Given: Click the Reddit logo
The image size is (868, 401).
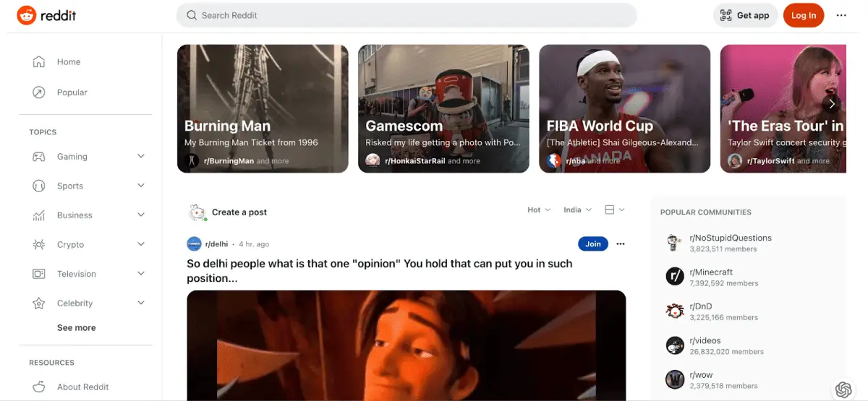Looking at the screenshot, I should pyautogui.click(x=46, y=15).
